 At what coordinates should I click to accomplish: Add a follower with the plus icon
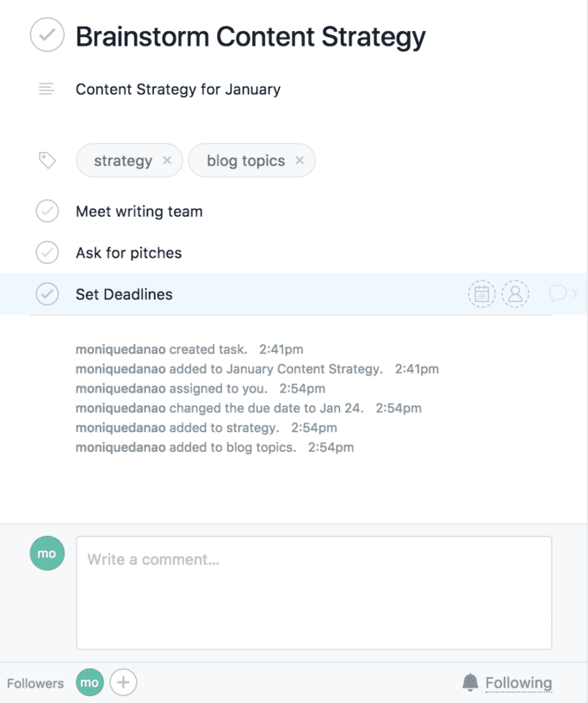coord(123,681)
